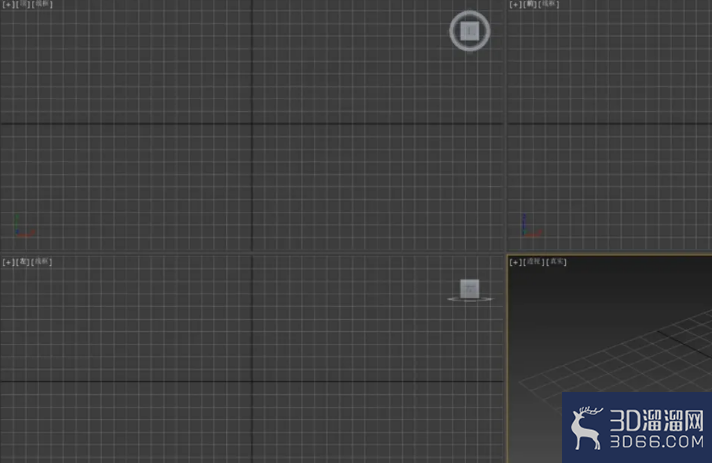Open the Left (左) view label menu
Image resolution: width=712 pixels, height=463 pixels.
tap(23, 262)
